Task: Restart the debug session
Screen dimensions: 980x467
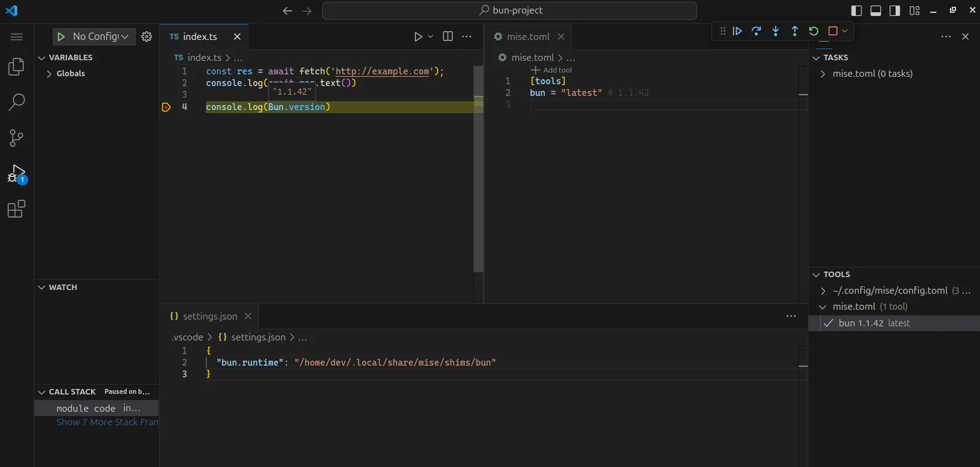Action: [x=813, y=31]
